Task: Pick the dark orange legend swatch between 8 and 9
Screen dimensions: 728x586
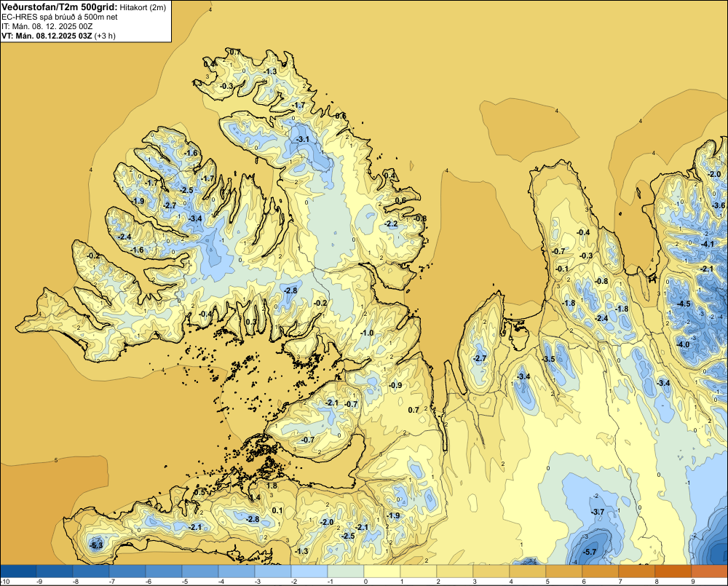Action: [673, 571]
